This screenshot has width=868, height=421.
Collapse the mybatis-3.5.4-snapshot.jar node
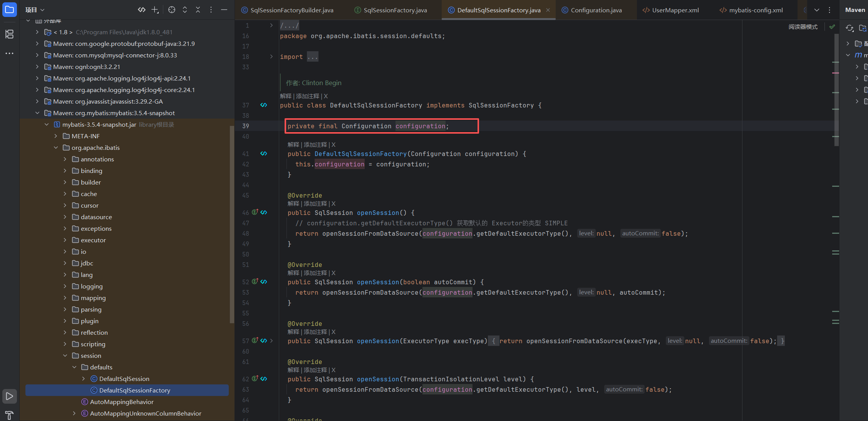pyautogui.click(x=47, y=124)
